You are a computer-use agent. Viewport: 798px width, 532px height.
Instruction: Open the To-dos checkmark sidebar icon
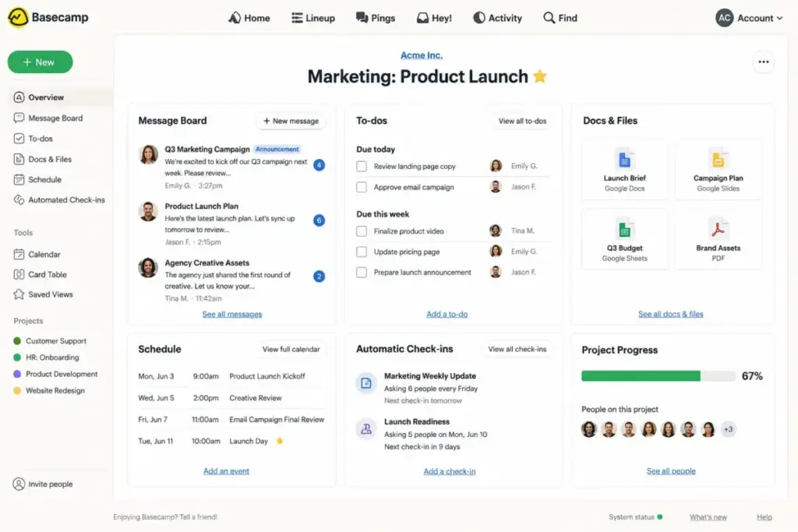pyautogui.click(x=19, y=139)
